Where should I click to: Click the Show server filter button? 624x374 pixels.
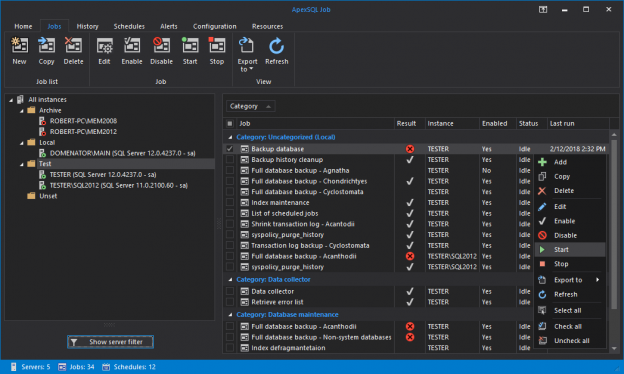pos(110,342)
